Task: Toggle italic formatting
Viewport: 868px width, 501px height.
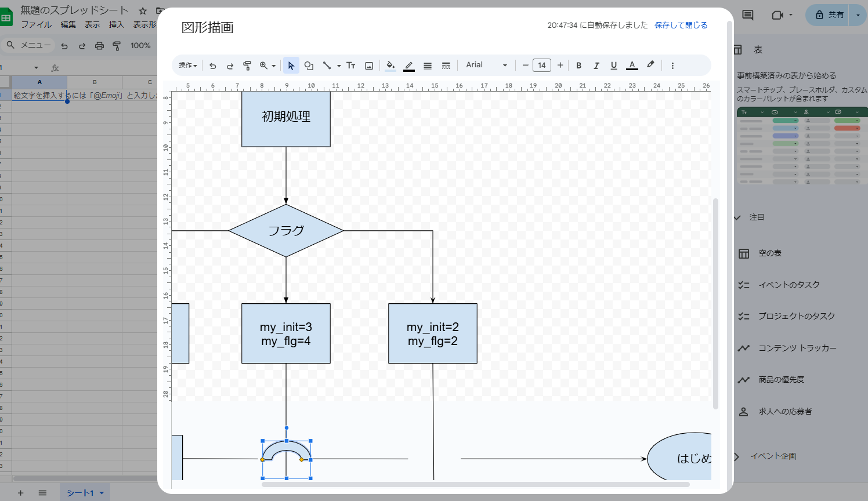Action: coord(596,66)
